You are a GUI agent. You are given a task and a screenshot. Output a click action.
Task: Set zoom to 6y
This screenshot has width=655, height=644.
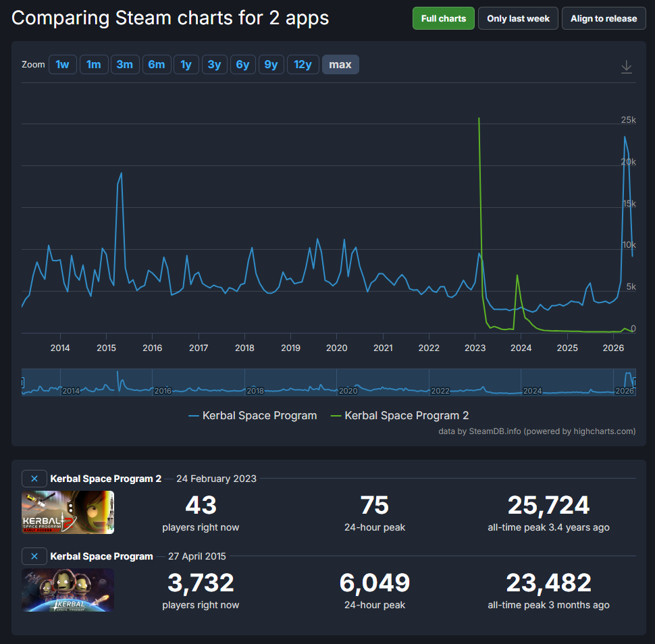[x=242, y=64]
